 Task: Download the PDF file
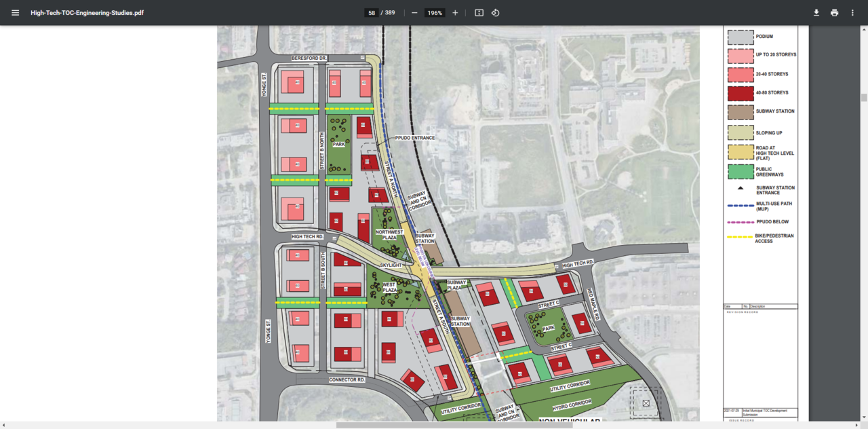coord(816,13)
